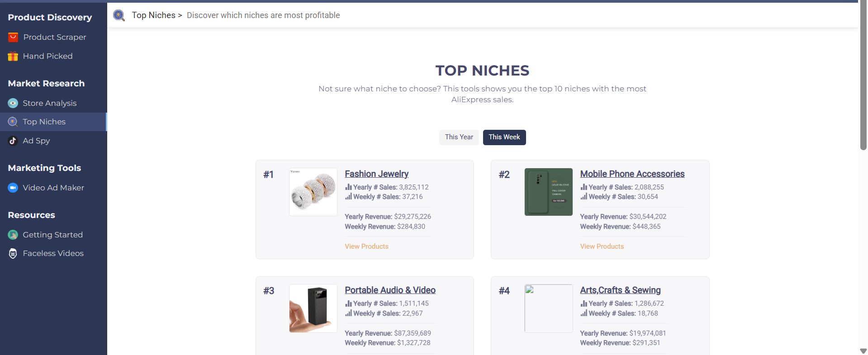868x355 pixels.
Task: Click the Top Niches header magnifier icon
Action: [119, 15]
